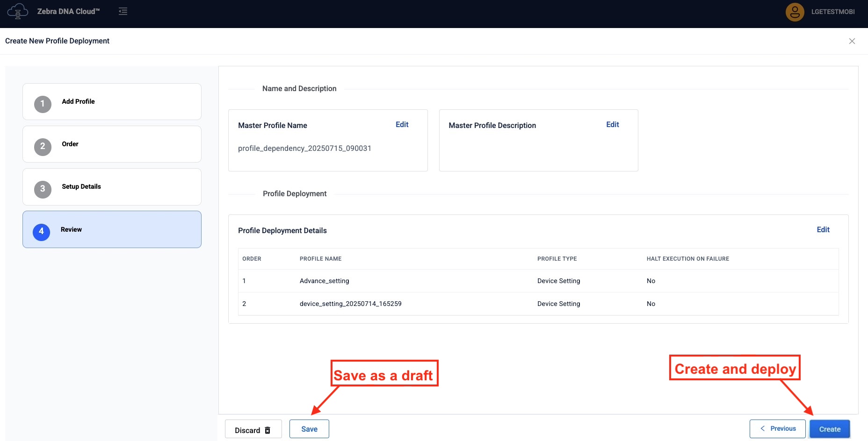Viewport: 868px width, 441px height.
Task: Edit the Master Profile Description
Action: (x=612, y=125)
